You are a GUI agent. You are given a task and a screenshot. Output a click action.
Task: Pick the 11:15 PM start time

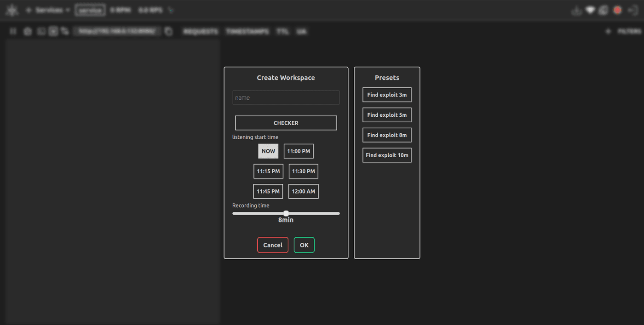tap(268, 171)
